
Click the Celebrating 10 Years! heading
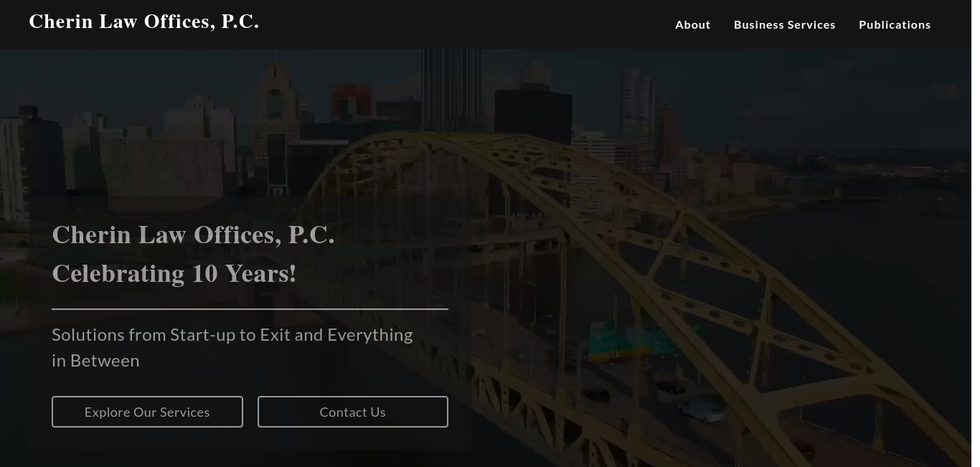pyautogui.click(x=174, y=273)
